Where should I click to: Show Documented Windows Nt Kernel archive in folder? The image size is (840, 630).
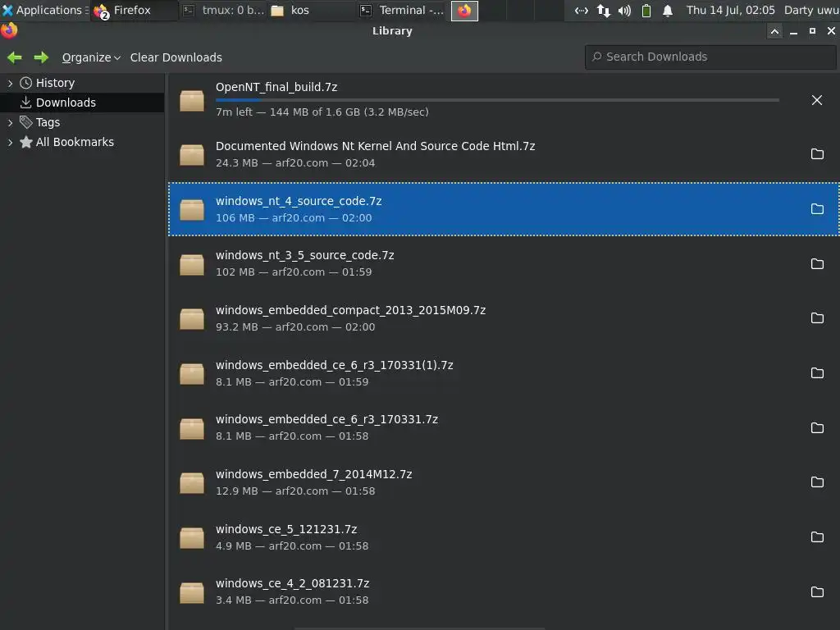817,154
